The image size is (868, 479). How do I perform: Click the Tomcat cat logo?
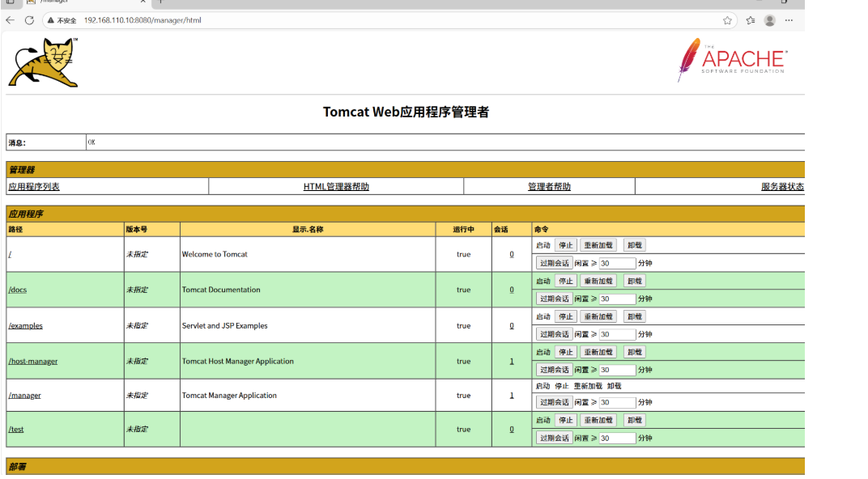point(43,62)
